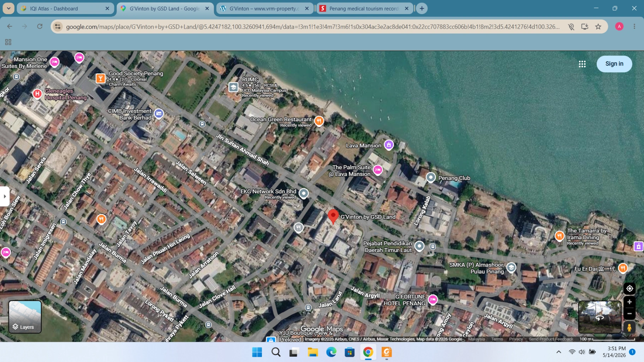This screenshot has width=644, height=362.
Task: Switch to the IQI Atlas - Dashboard tab
Action: pos(65,8)
